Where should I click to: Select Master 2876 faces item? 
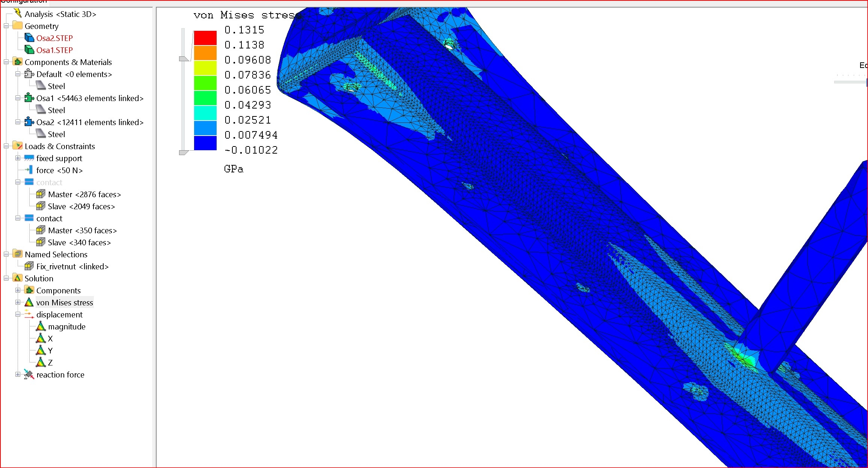[84, 194]
